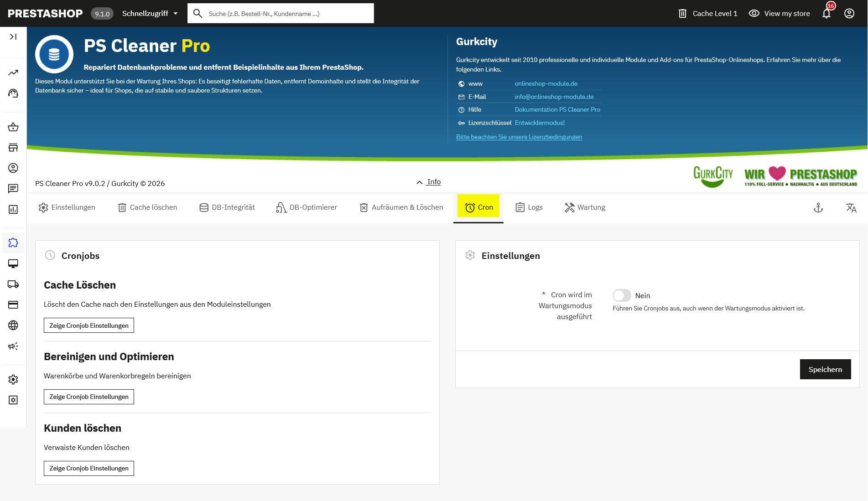
Task: Open the Lizenzbedingungen link
Action: pyautogui.click(x=519, y=137)
